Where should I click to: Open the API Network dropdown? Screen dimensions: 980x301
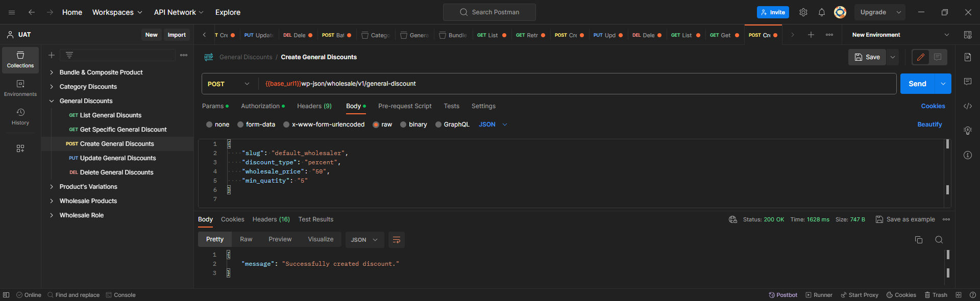179,12
